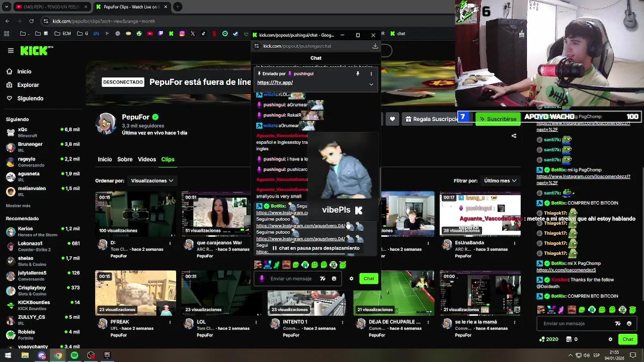This screenshot has height=362, width=644.
Task: Open the shop icon showing 0
Action: [x=570, y=339]
